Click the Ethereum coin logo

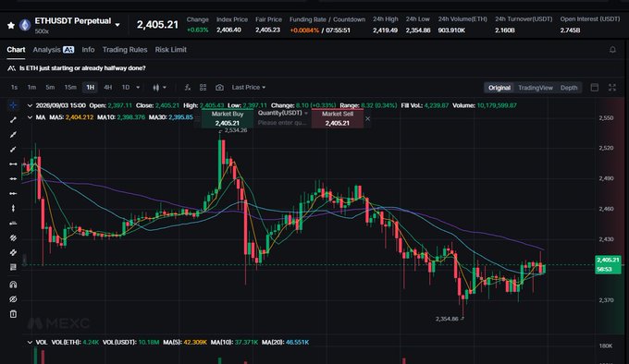click(25, 25)
